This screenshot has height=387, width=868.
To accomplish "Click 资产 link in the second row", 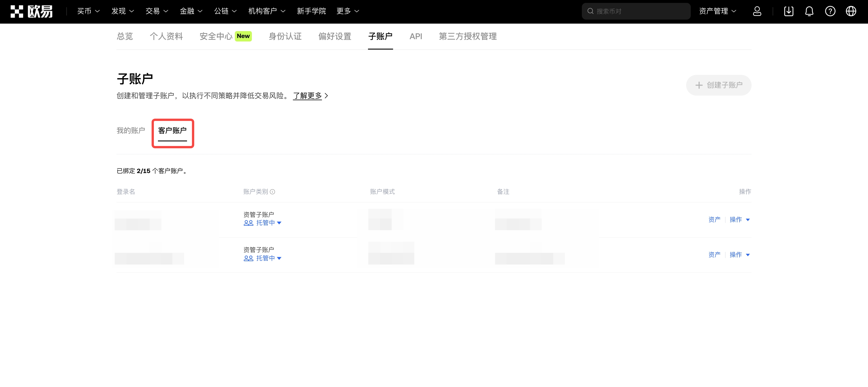I will tap(714, 255).
